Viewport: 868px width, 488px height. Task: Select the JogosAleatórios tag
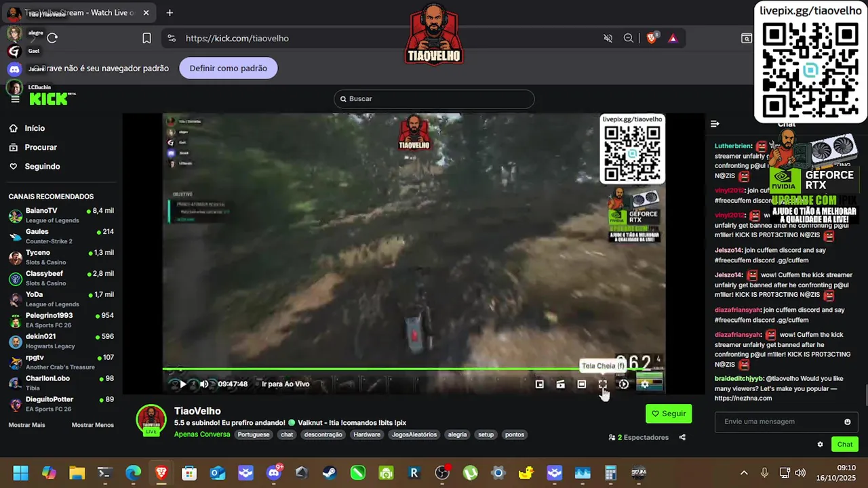414,434
